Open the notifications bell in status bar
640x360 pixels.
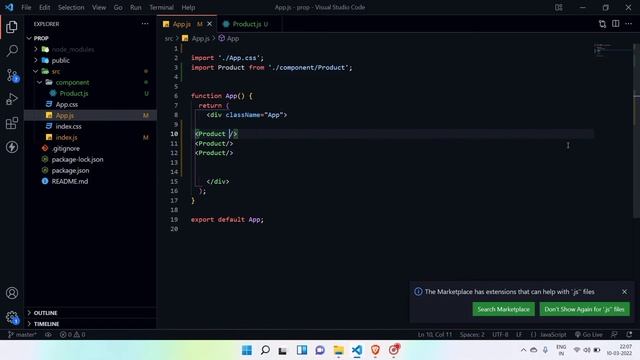(x=629, y=334)
